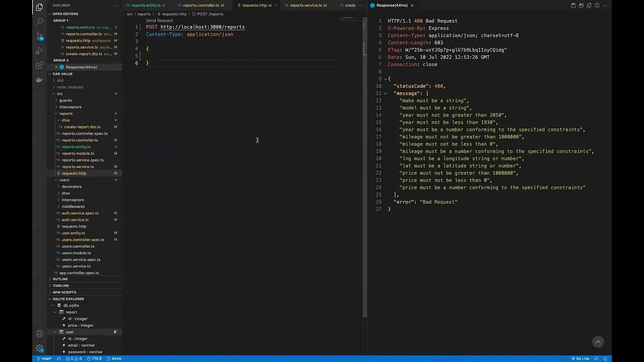Switch to reports.service.ts tab
The height and width of the screenshot is (362, 644).
point(305,6)
